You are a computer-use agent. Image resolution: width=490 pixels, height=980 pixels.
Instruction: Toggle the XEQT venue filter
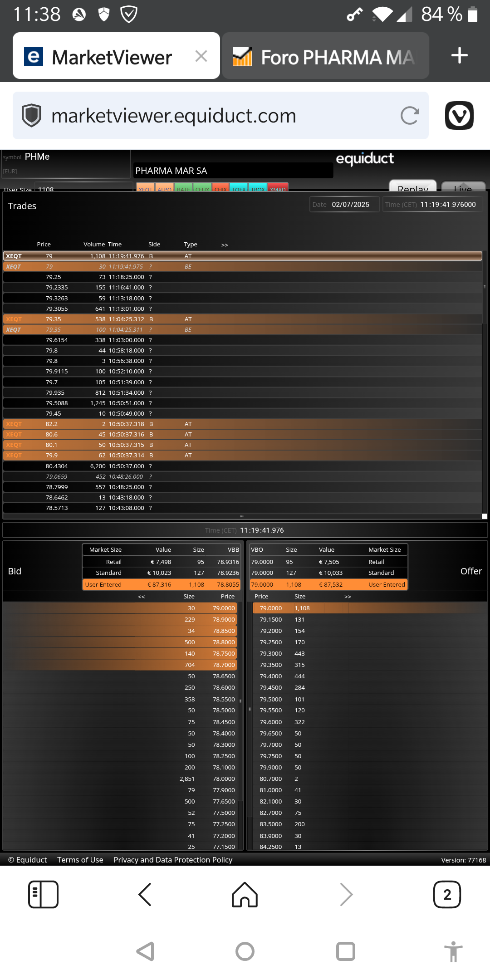click(146, 188)
